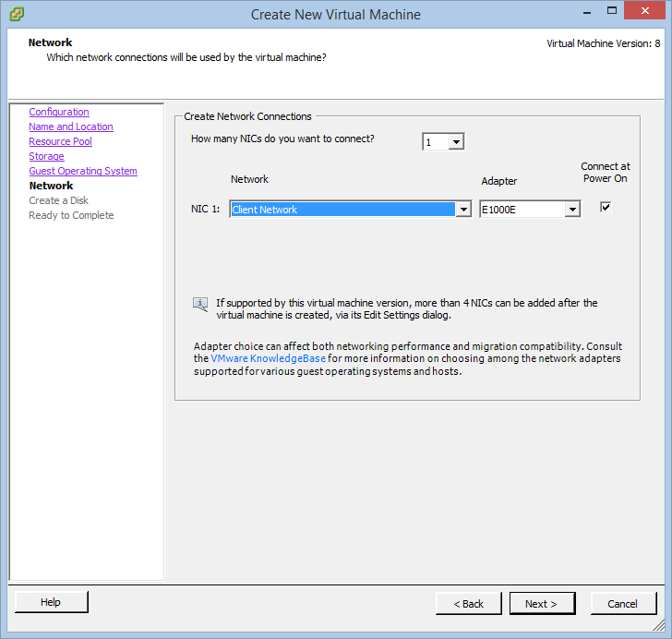This screenshot has width=672, height=639.
Task: Click the Virtual Machine Version: 8 text
Action: click(604, 43)
